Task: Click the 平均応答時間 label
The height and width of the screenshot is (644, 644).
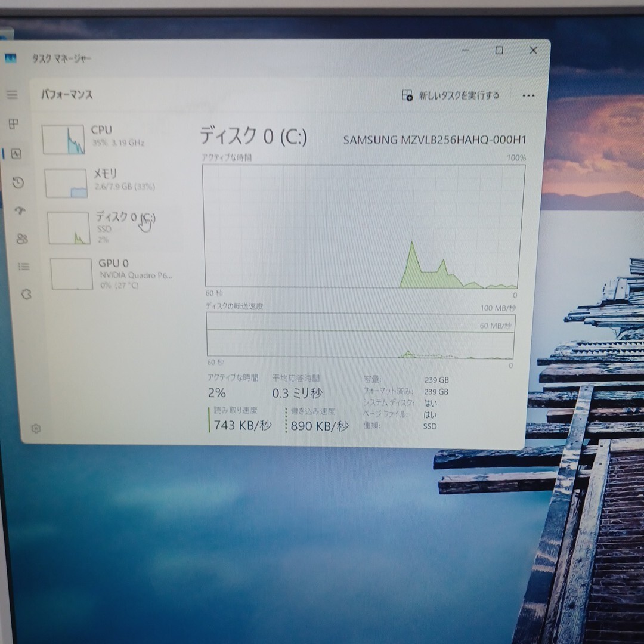Action: click(296, 378)
